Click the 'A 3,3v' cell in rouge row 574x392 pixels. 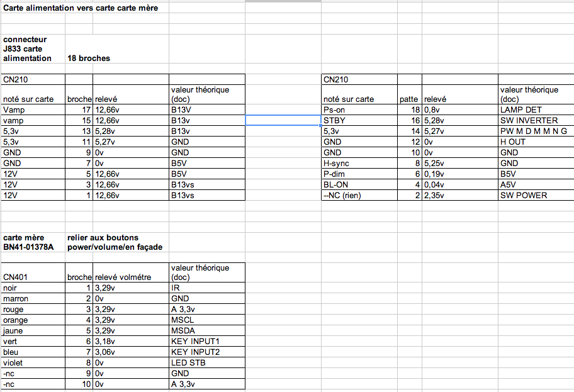207,310
